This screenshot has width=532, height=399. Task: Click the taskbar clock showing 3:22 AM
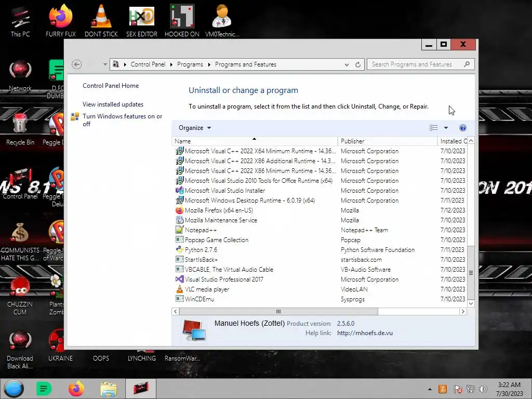point(509,389)
